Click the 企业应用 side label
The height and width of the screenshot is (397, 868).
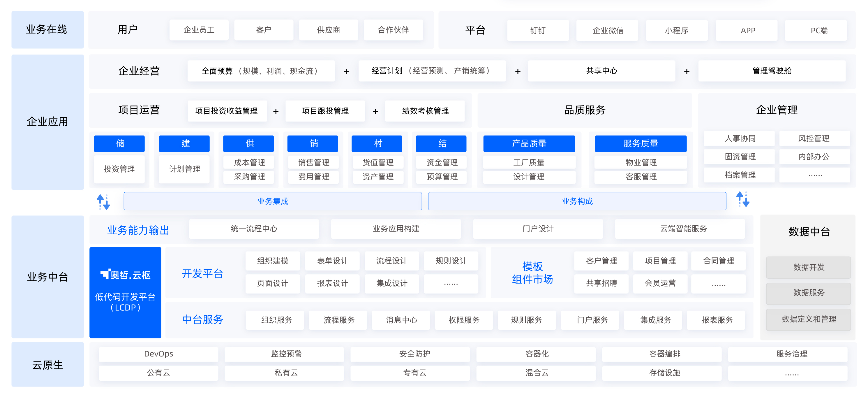tap(47, 122)
